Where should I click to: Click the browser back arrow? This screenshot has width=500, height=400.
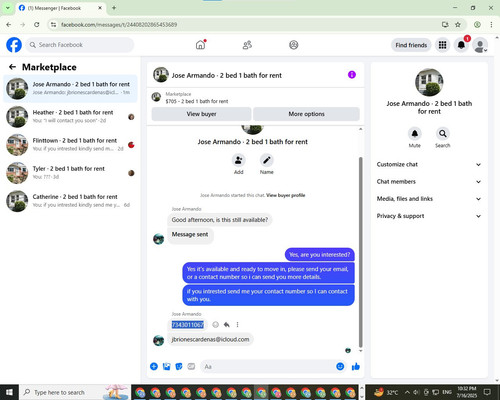tap(9, 24)
